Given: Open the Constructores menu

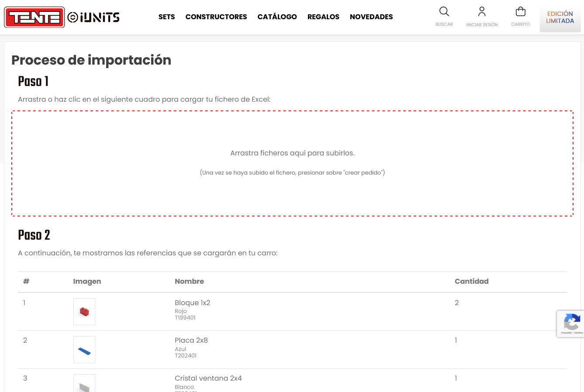Looking at the screenshot, I should click(216, 17).
